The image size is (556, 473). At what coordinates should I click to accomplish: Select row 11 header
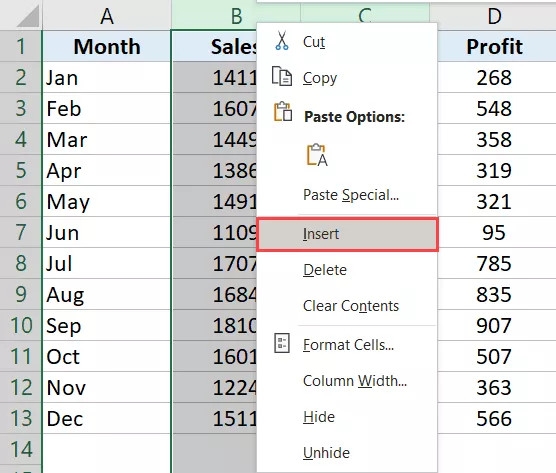21,356
